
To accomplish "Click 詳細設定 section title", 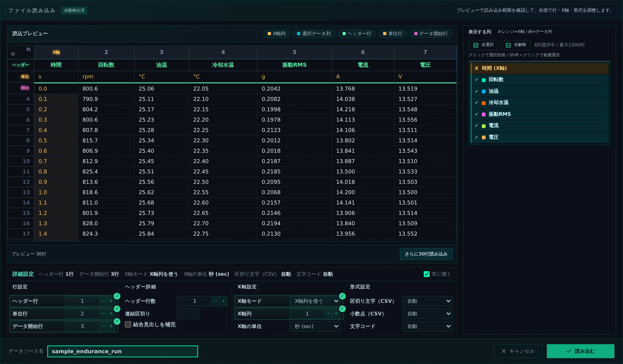I will (x=23, y=274).
